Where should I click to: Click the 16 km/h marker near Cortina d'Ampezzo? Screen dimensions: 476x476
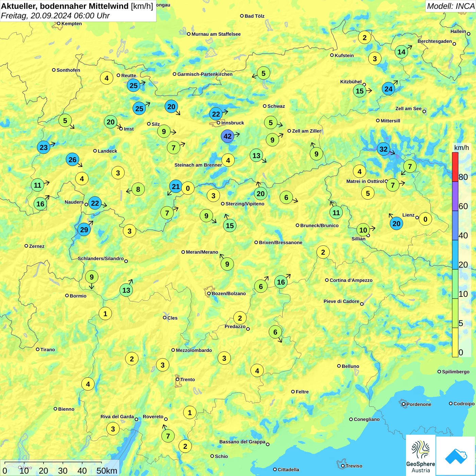(x=281, y=282)
